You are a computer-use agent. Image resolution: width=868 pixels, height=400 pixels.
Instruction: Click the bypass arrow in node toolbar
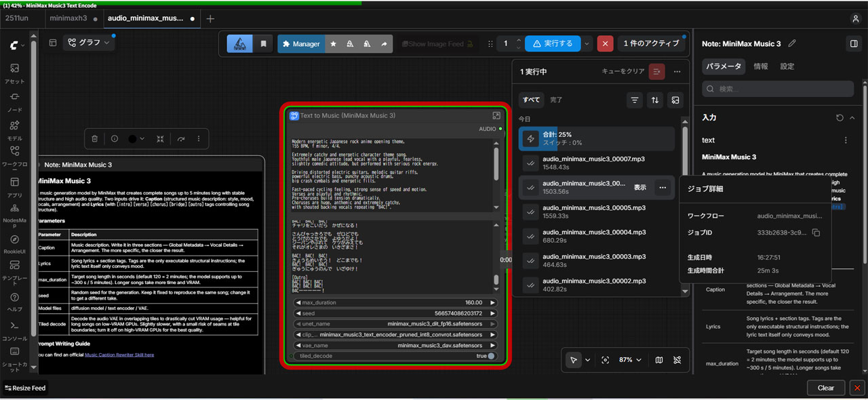coord(181,139)
